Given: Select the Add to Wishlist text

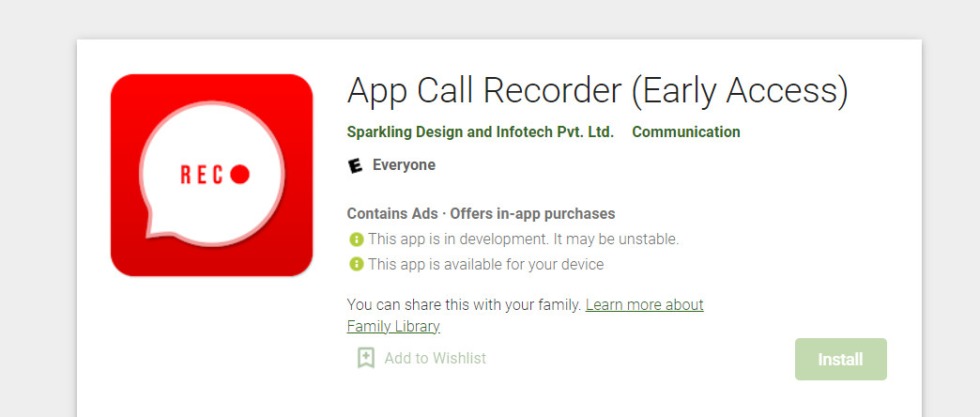Looking at the screenshot, I should click(435, 358).
